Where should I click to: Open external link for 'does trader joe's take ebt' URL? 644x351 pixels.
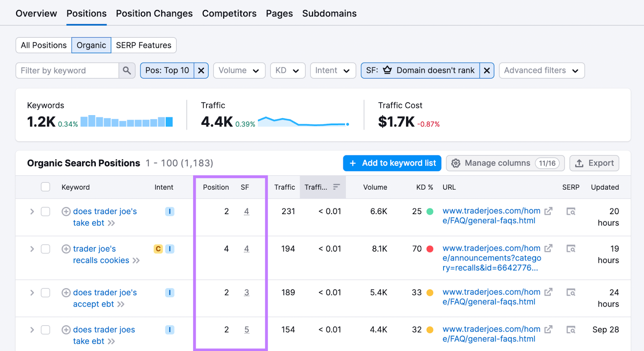pyautogui.click(x=548, y=211)
